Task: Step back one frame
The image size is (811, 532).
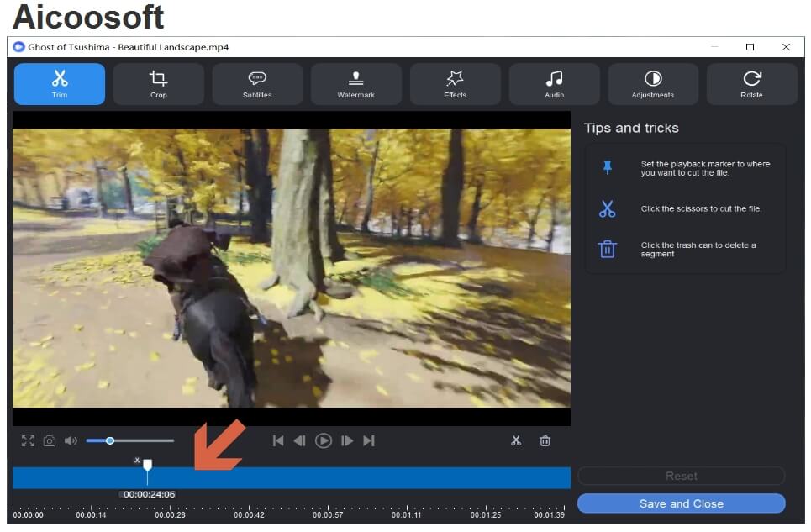Action: pyautogui.click(x=299, y=441)
